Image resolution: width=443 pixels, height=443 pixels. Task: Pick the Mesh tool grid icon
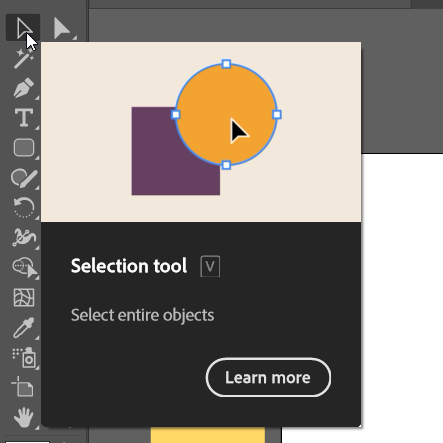tap(24, 297)
